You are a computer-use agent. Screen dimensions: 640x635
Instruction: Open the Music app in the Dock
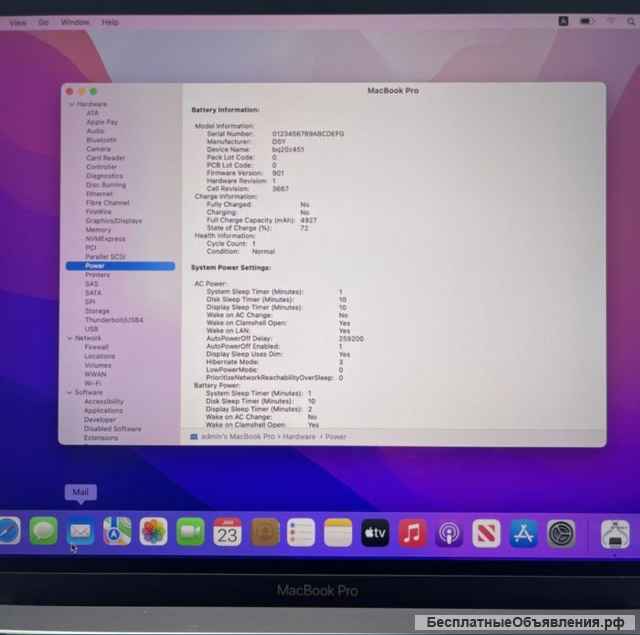click(x=412, y=533)
